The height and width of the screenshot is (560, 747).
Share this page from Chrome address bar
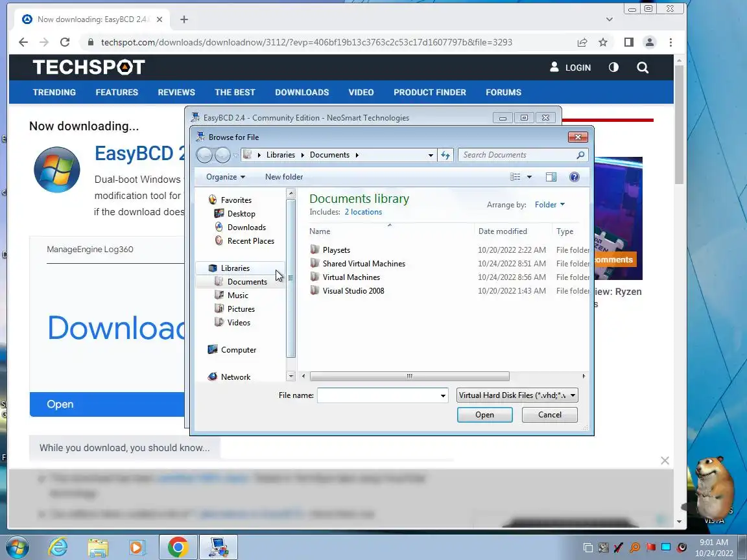(x=582, y=42)
